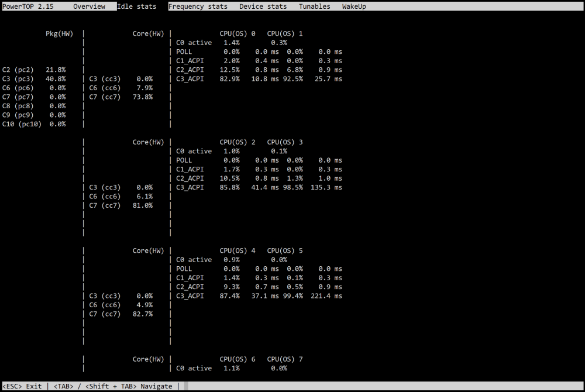Viewport: 585px width, 392px height.
Task: Click the 25.7 ms duration value
Action: coord(328,79)
